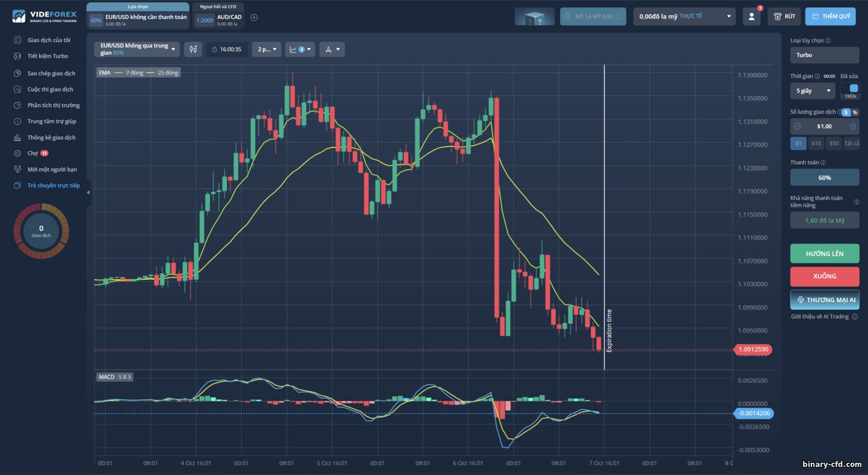Open the chart candlestick settings icon

(193, 49)
